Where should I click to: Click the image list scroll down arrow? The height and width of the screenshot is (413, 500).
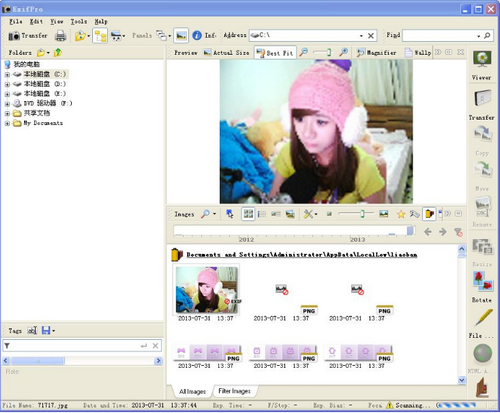[462, 380]
